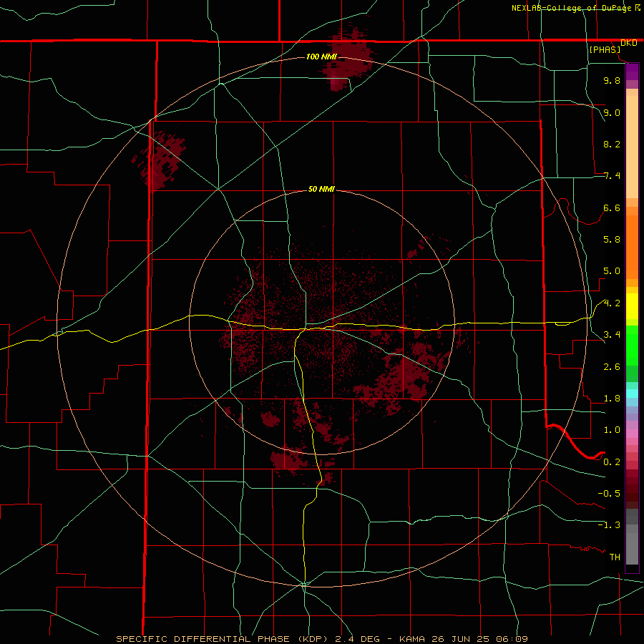644x644 pixels.
Task: Click the 6.6 value on the color scale
Action: (x=612, y=208)
